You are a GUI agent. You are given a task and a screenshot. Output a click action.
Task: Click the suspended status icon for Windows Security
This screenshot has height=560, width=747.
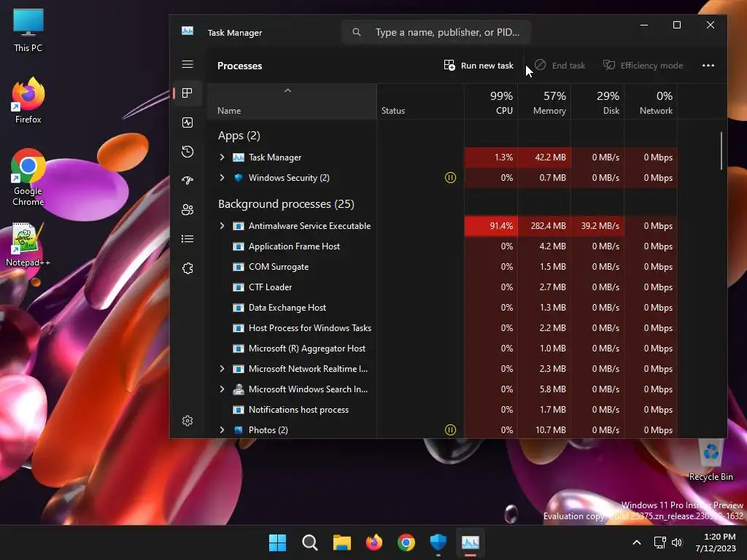(x=450, y=178)
